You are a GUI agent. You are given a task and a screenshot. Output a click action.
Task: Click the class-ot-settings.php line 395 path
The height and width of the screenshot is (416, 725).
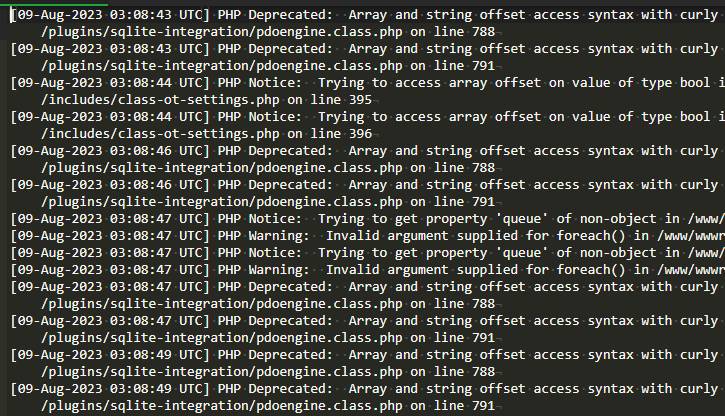coord(207,99)
